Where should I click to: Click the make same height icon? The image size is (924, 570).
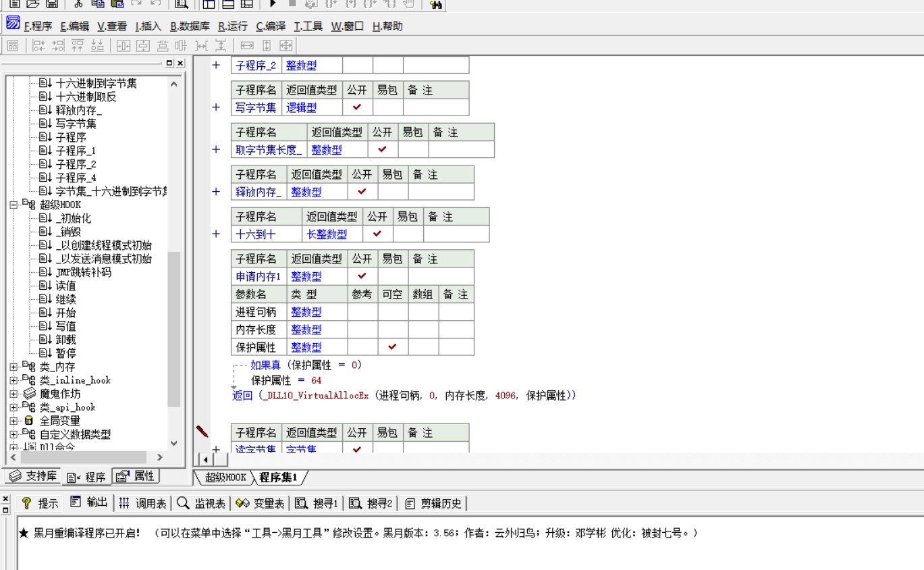pyautogui.click(x=267, y=45)
